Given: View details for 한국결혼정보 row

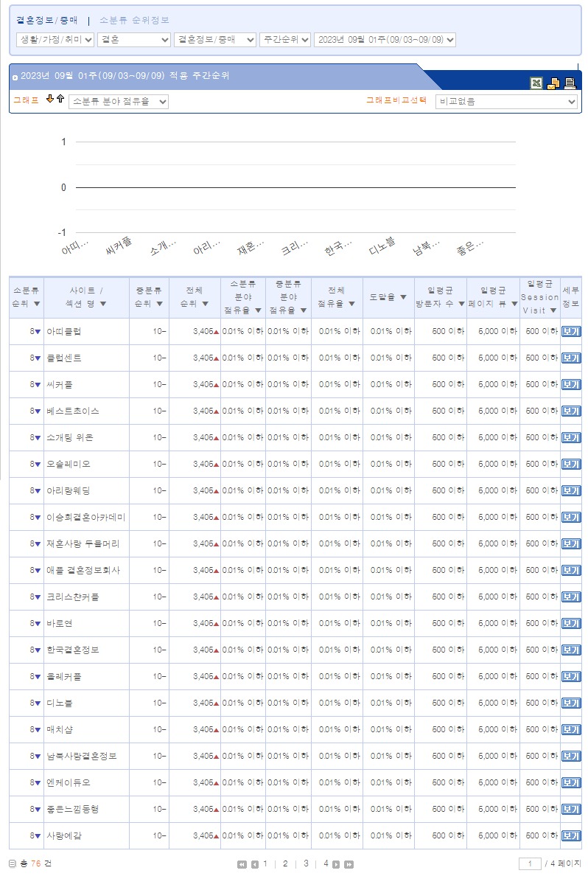Looking at the screenshot, I should point(570,650).
